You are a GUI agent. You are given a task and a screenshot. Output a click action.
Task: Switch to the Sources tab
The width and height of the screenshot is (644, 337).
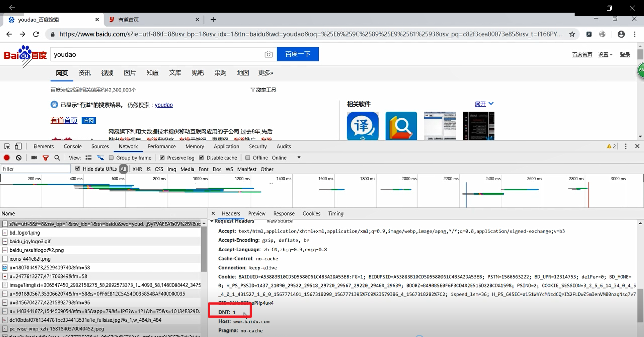click(100, 146)
